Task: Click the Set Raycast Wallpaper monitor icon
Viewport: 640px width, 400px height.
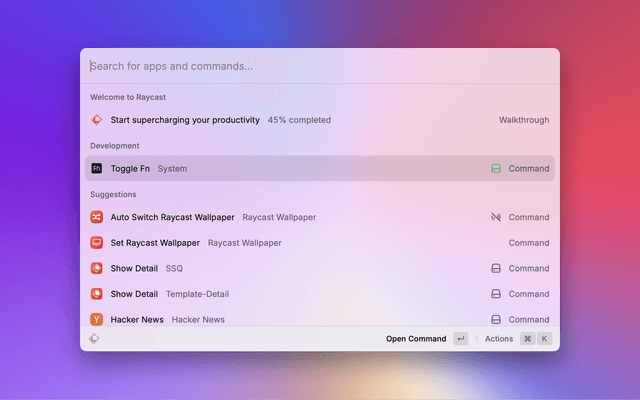Action: tap(97, 243)
